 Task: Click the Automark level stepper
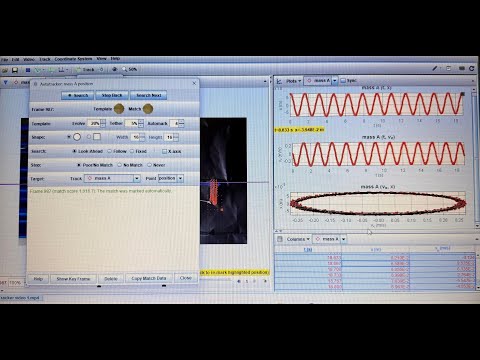click(181, 123)
